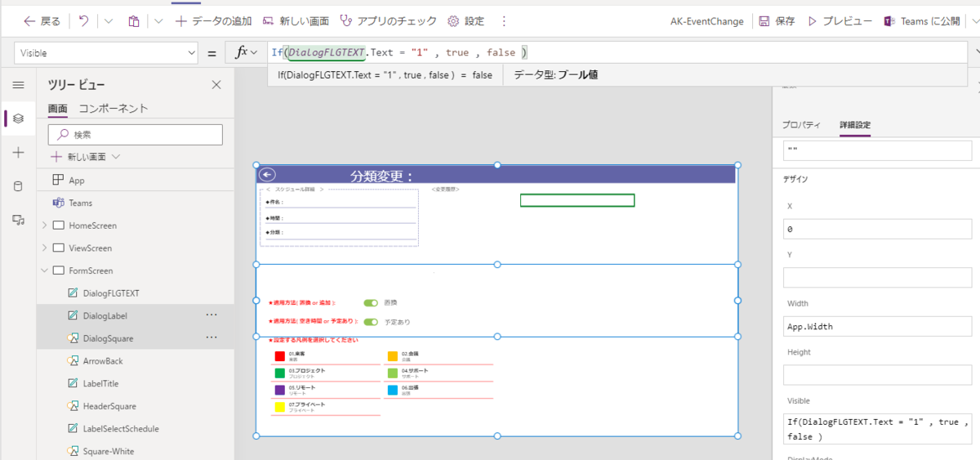Open 設定 settings from toolbar
This screenshot has width=980, height=460.
point(465,21)
